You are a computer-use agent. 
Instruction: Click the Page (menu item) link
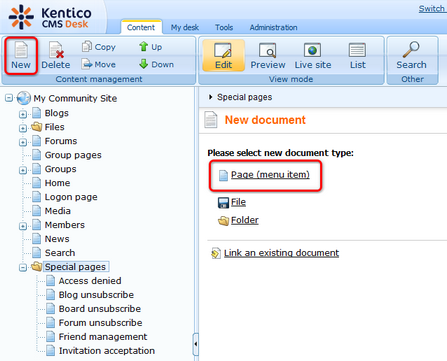270,175
